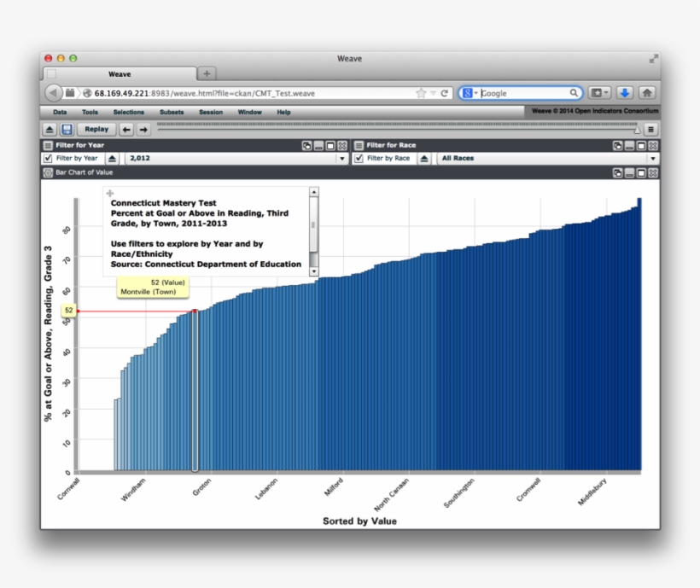700x588 pixels.
Task: Click the Filter for Race panel settings icon
Action: click(357, 146)
